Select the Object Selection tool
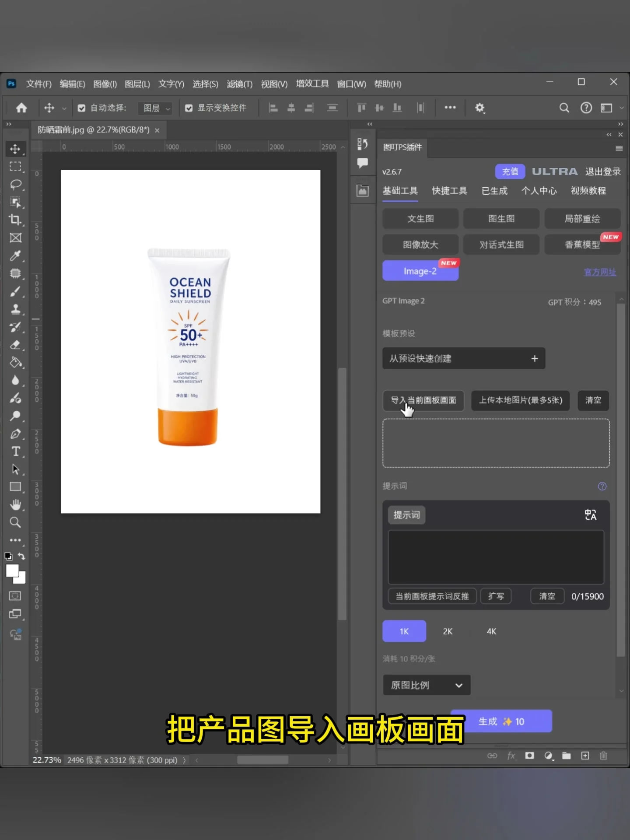Screen dimensions: 630x840 tap(15, 202)
